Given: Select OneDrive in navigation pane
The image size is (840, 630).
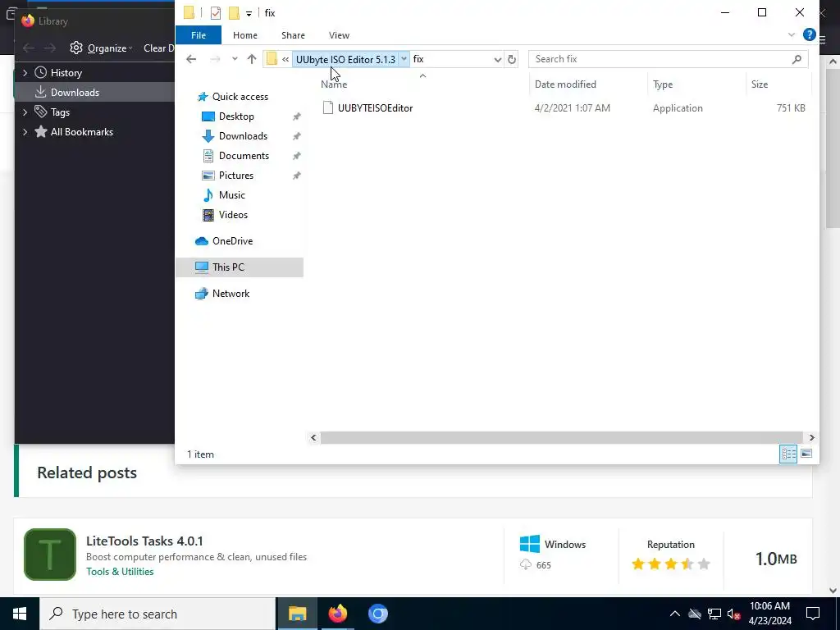Looking at the screenshot, I should coord(232,241).
